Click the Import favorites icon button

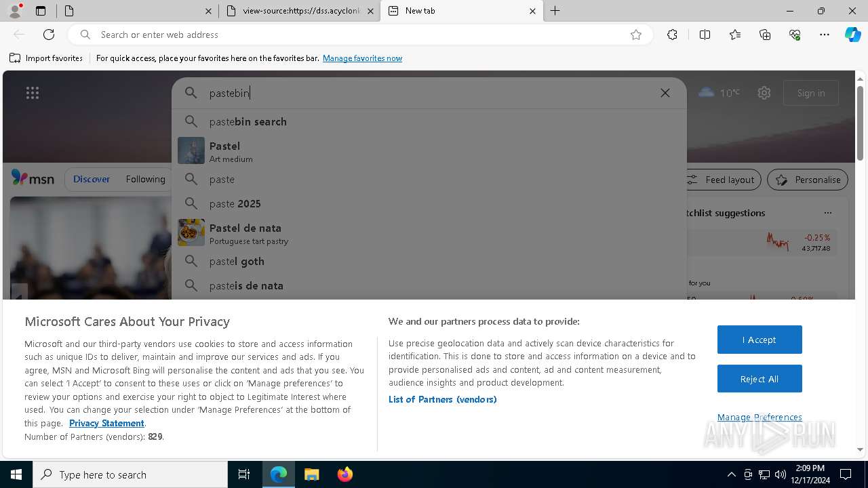pyautogui.click(x=46, y=58)
